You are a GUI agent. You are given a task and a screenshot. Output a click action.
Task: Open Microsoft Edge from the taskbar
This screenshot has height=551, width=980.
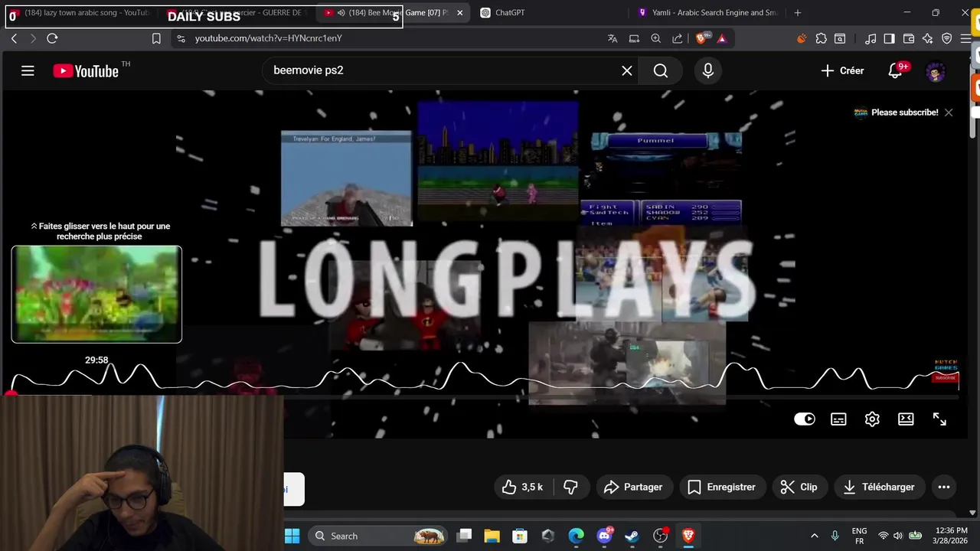[x=576, y=536]
